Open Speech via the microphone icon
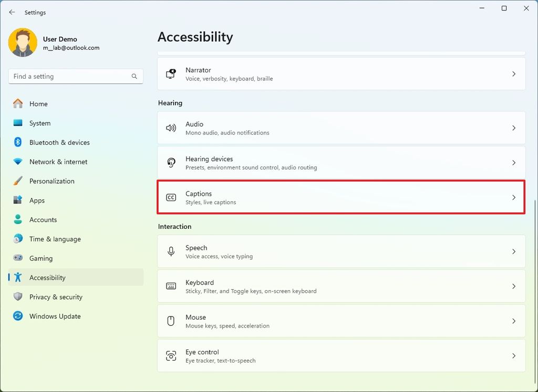Screen dimensions: 538x392 pyautogui.click(x=171, y=251)
